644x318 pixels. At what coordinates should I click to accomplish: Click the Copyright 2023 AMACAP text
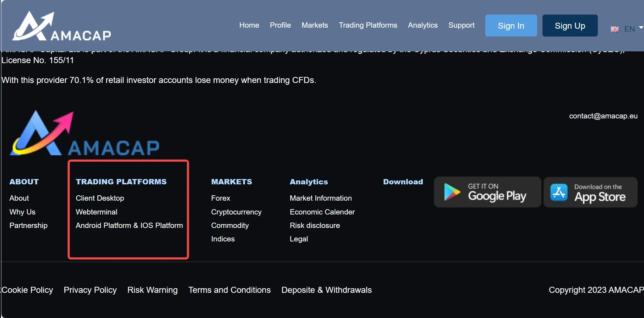596,290
